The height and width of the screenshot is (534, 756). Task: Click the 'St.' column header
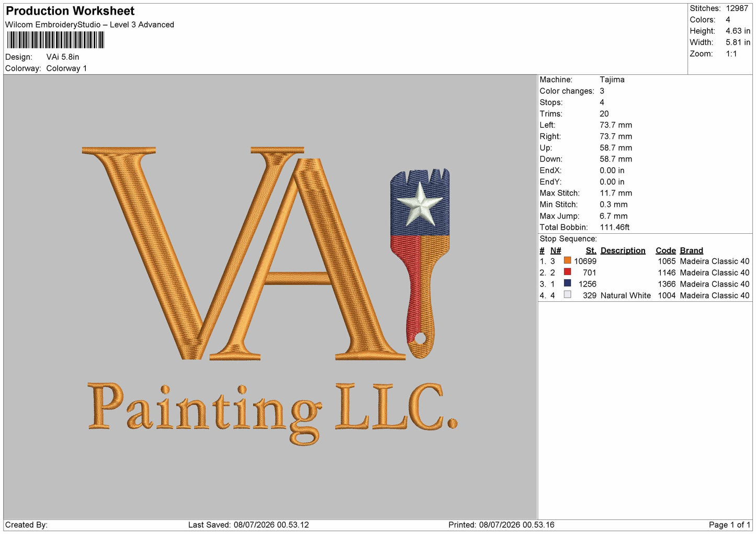point(591,251)
